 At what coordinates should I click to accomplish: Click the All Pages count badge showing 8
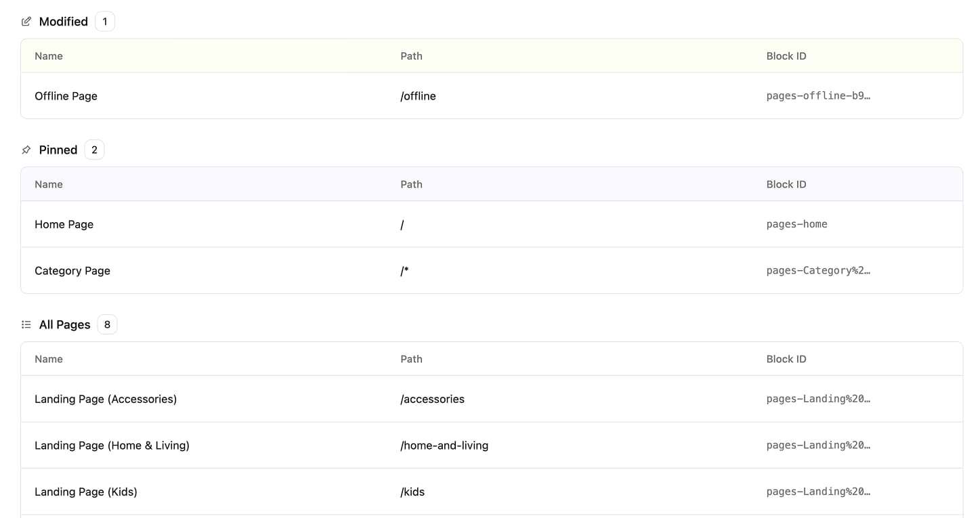point(107,325)
